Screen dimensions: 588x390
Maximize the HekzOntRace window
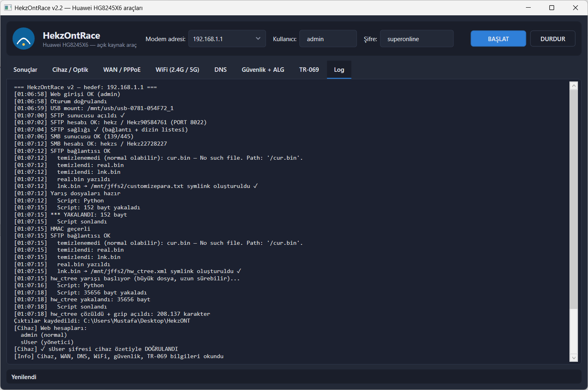pos(552,8)
